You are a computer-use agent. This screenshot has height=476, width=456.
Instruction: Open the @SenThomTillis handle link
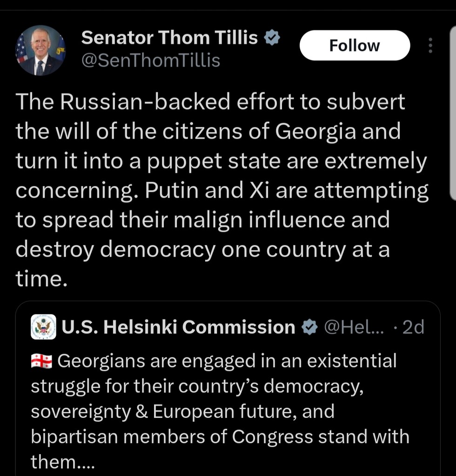(150, 60)
